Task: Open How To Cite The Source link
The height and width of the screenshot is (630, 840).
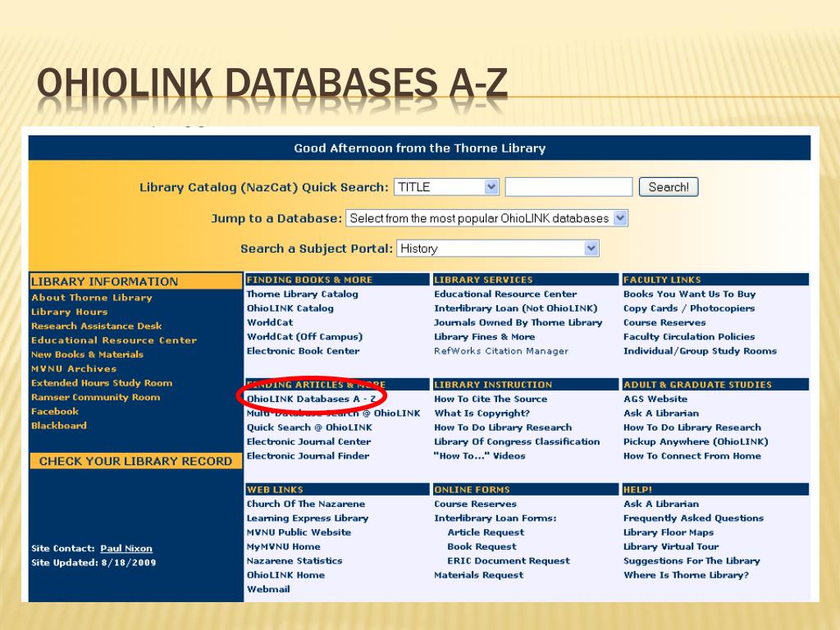Action: point(491,399)
